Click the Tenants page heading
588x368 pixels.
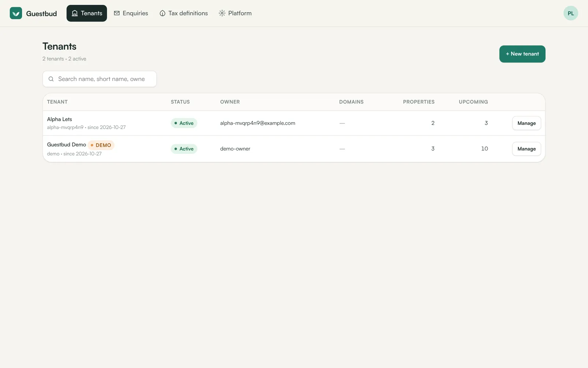[60, 46]
